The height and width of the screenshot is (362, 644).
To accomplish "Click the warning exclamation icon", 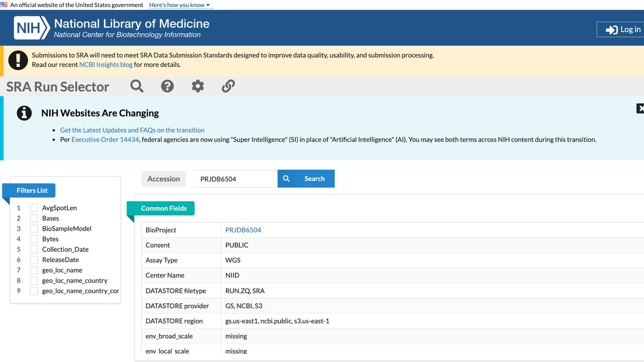I will point(18,60).
